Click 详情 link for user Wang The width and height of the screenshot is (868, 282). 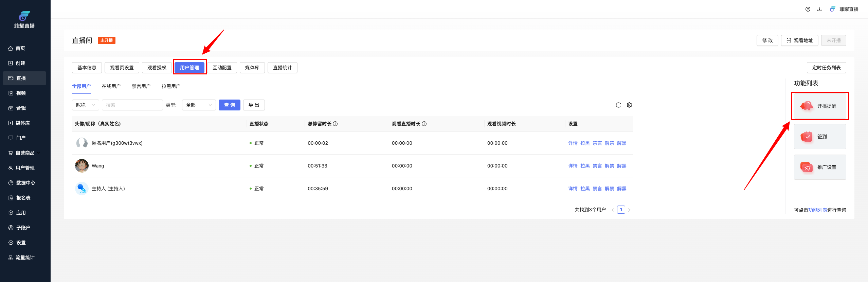pos(573,166)
